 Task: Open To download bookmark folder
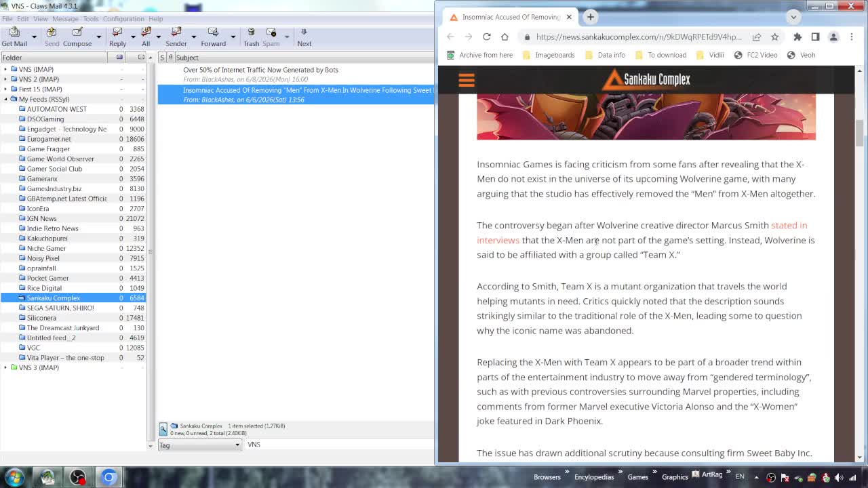coord(660,55)
